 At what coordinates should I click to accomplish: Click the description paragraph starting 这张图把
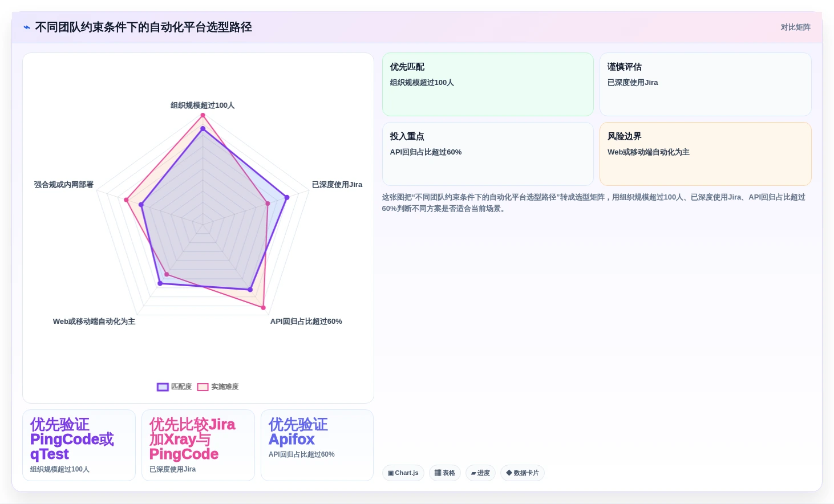[594, 203]
